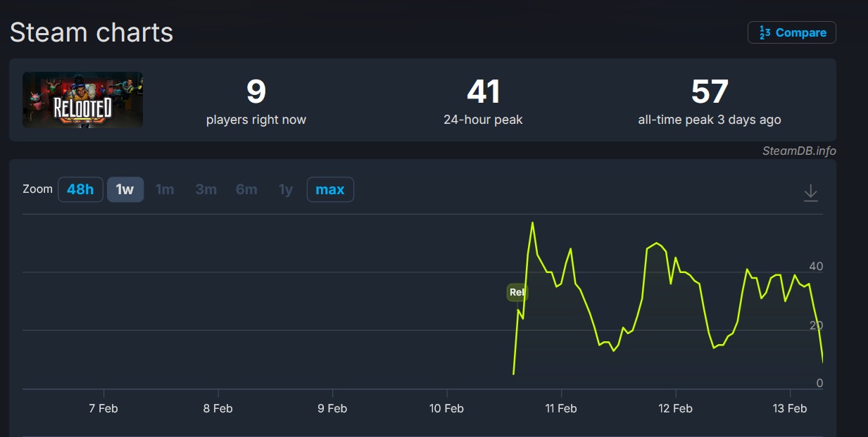868x437 pixels.
Task: Click the '40' y-axis value
Action: 816,267
